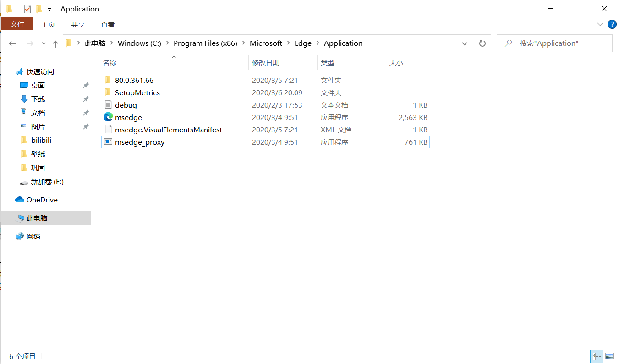Click the 2,563 KB size cell
The width and height of the screenshot is (619, 364).
(413, 118)
